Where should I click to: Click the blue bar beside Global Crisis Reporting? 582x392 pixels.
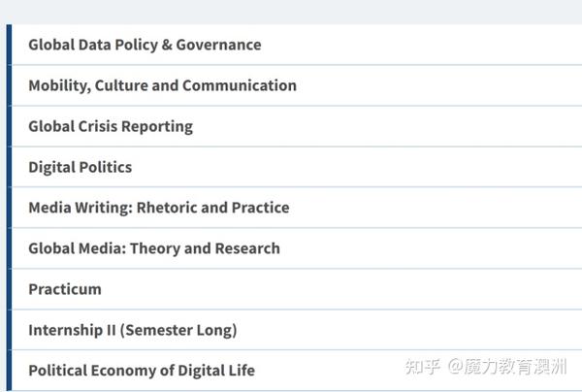click(x=10, y=126)
